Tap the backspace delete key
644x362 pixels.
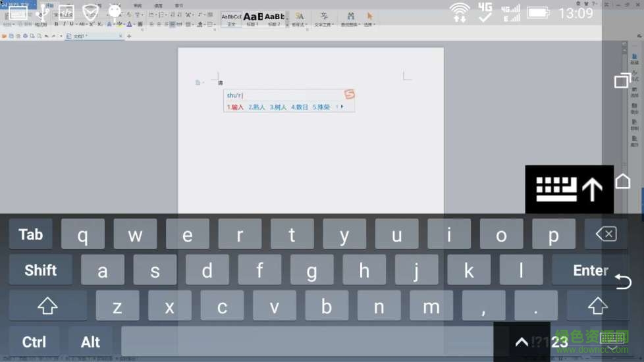(606, 234)
